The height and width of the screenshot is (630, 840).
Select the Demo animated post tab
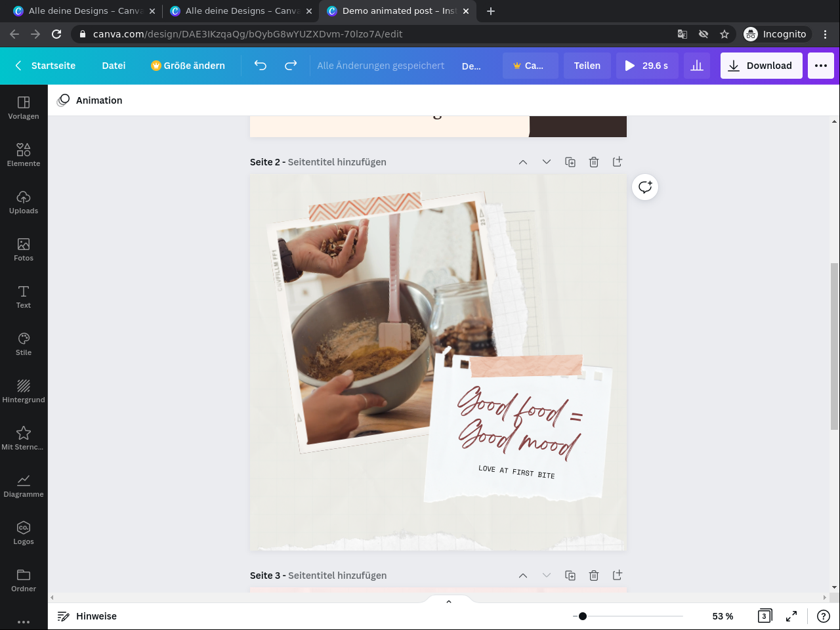pos(398,11)
